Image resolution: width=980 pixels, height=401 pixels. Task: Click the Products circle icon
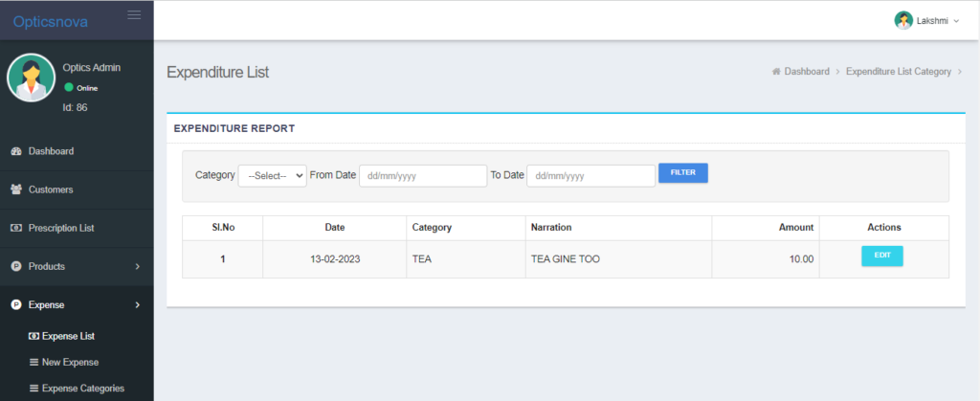tap(17, 266)
